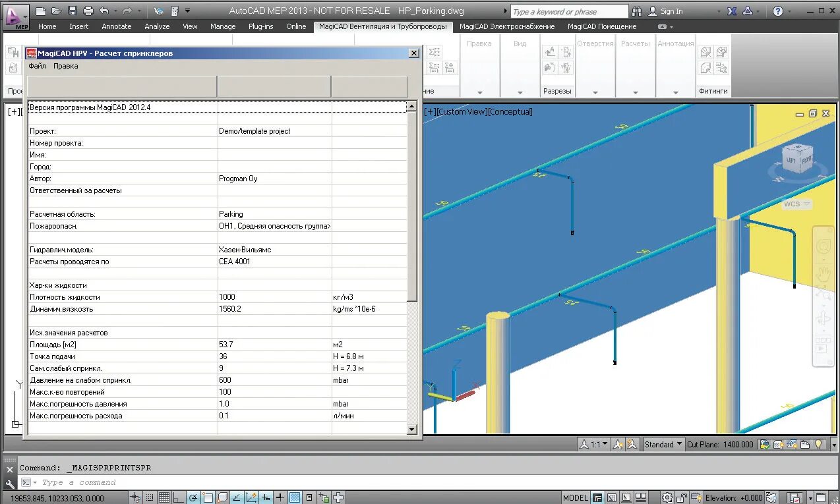Viewport: 840px width, 504px height.
Task: Click the Save icon in quick access toolbar
Action: [73, 11]
